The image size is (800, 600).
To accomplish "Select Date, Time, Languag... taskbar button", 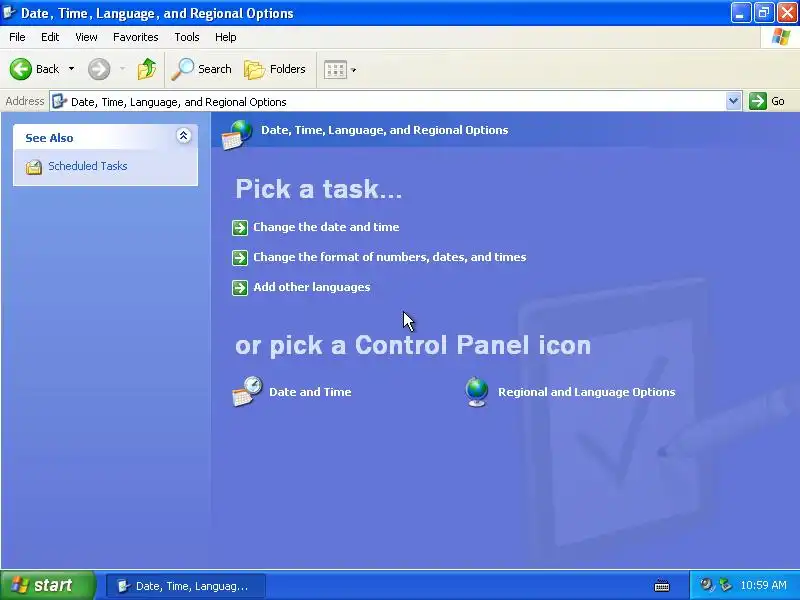I will 186,586.
